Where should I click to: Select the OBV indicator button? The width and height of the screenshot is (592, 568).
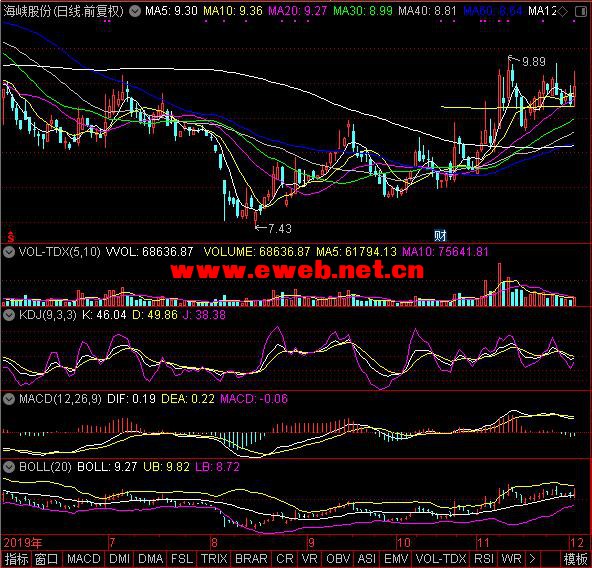coord(339,559)
